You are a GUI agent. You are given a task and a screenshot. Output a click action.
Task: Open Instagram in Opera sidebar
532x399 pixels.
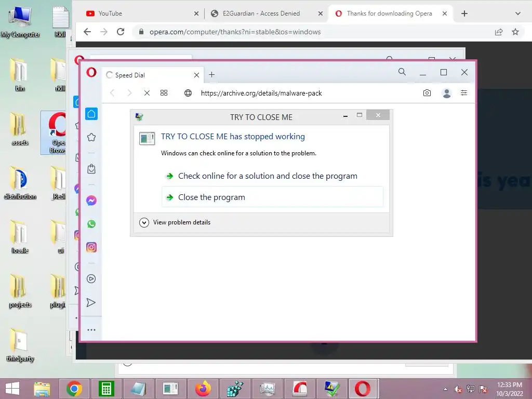coord(91,247)
